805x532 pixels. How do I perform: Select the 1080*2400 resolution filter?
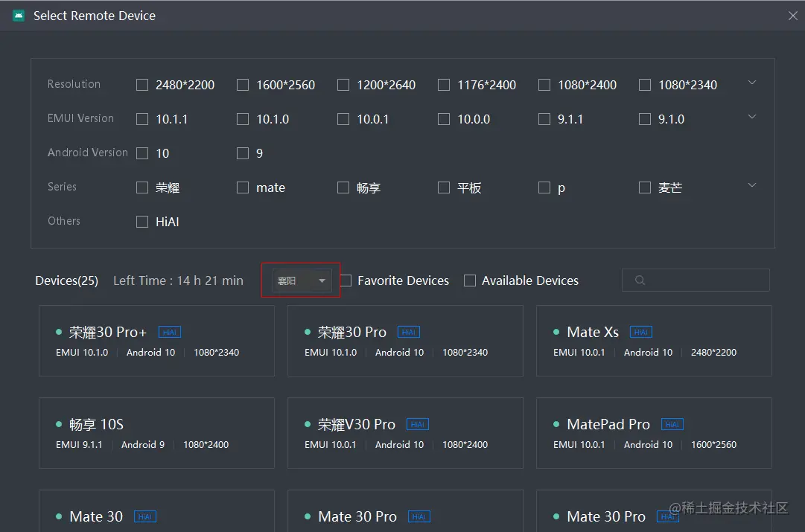pos(544,85)
